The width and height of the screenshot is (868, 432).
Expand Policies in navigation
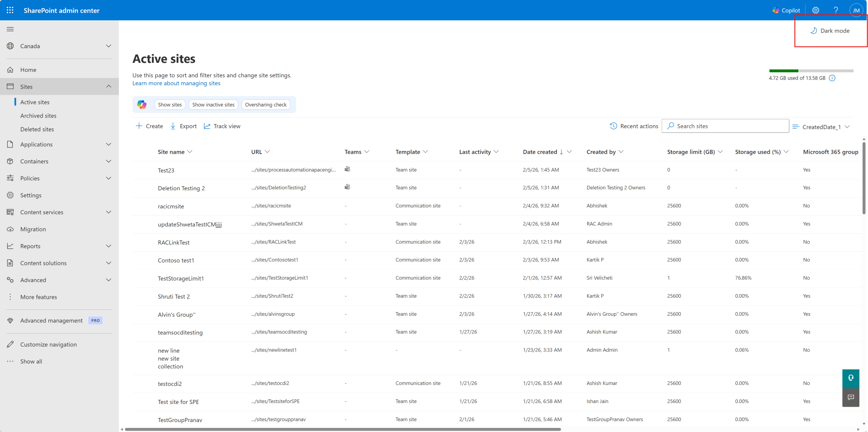(59, 178)
